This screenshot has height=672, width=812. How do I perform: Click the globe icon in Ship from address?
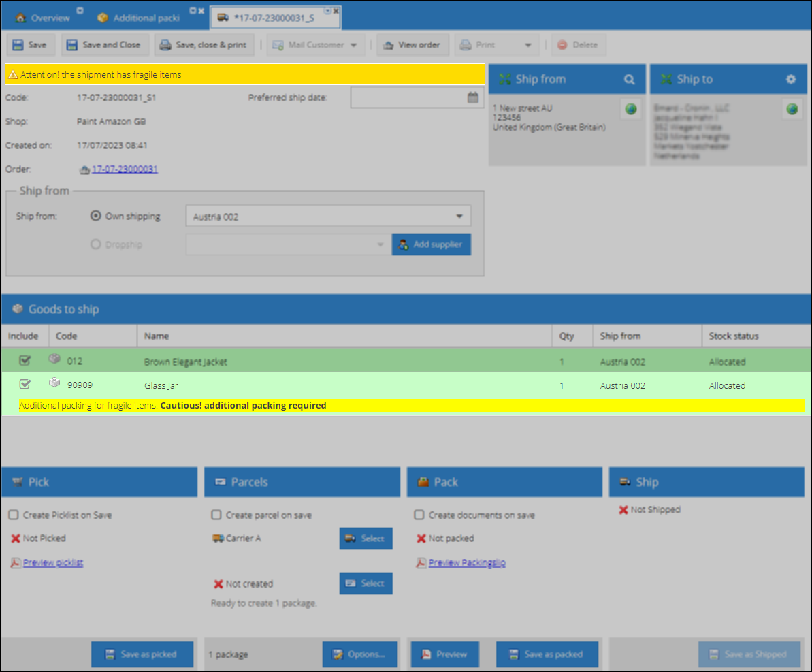pos(631,109)
